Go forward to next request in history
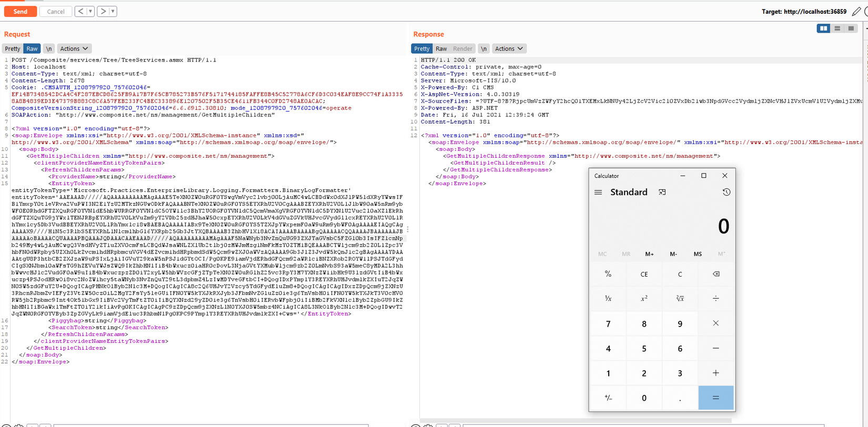Image resolution: width=868 pixels, height=427 pixels. (103, 11)
